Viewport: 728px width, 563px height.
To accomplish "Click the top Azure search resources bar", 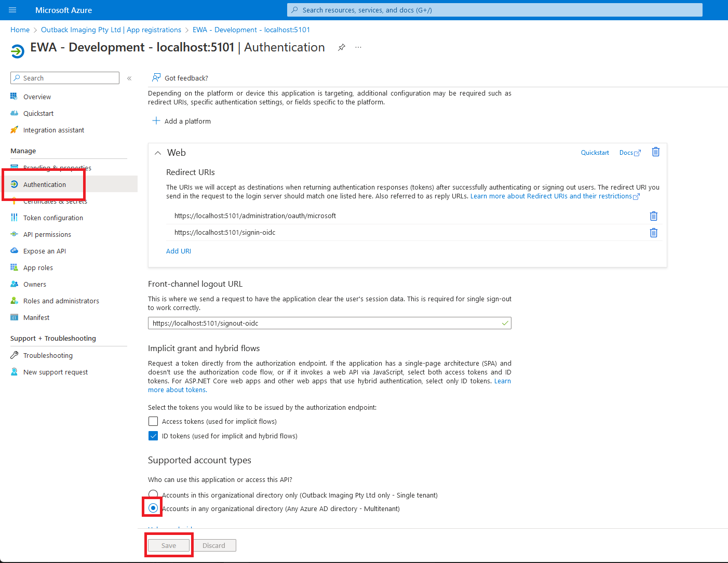I will (x=494, y=10).
